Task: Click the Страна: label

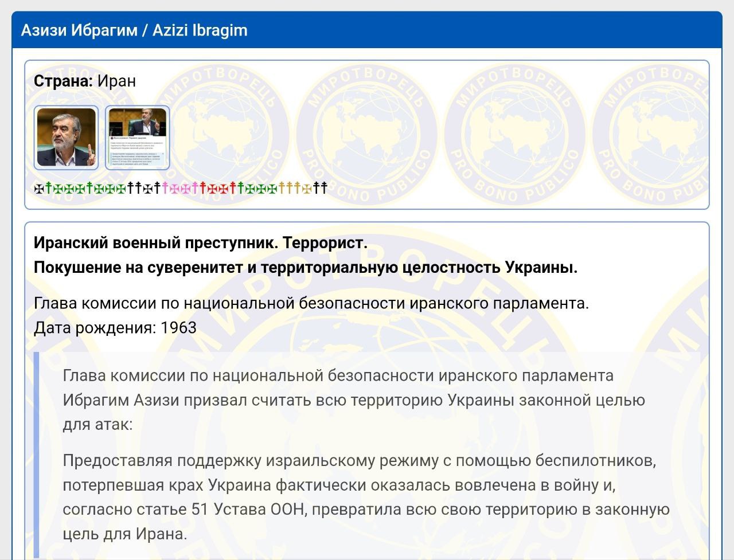Action: tap(63, 81)
